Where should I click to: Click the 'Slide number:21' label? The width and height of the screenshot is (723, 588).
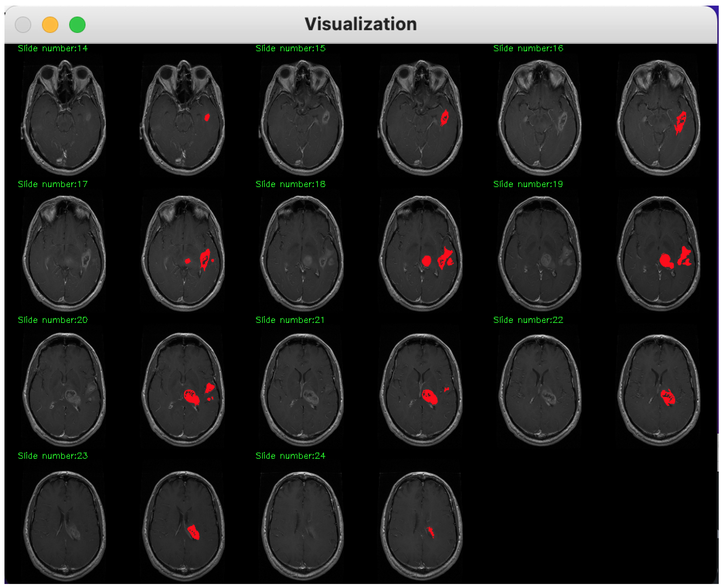click(290, 320)
